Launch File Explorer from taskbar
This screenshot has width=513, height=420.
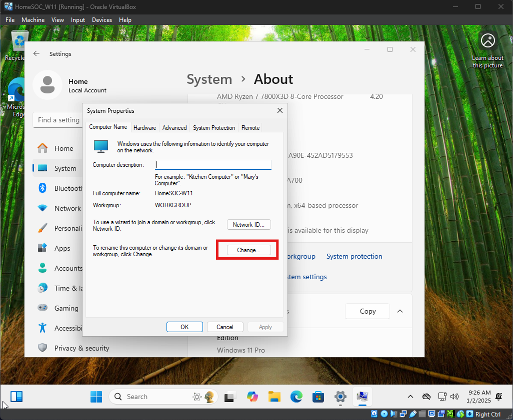[x=274, y=397]
